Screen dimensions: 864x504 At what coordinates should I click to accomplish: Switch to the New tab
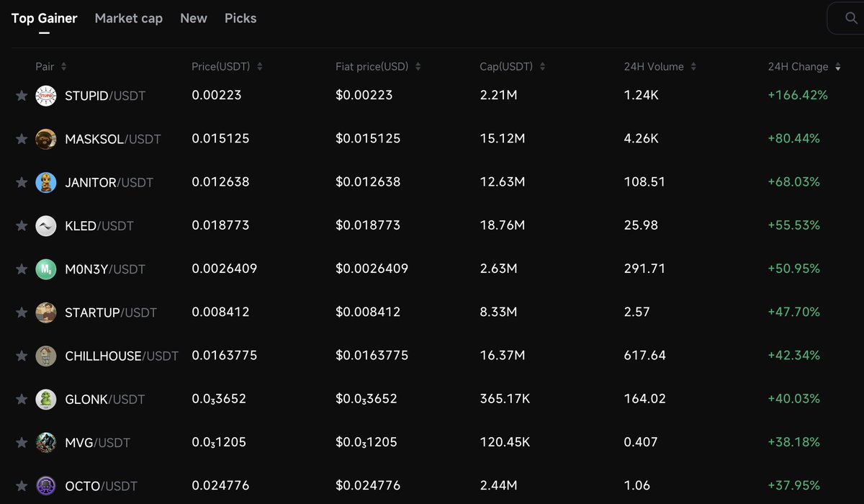[x=194, y=18]
